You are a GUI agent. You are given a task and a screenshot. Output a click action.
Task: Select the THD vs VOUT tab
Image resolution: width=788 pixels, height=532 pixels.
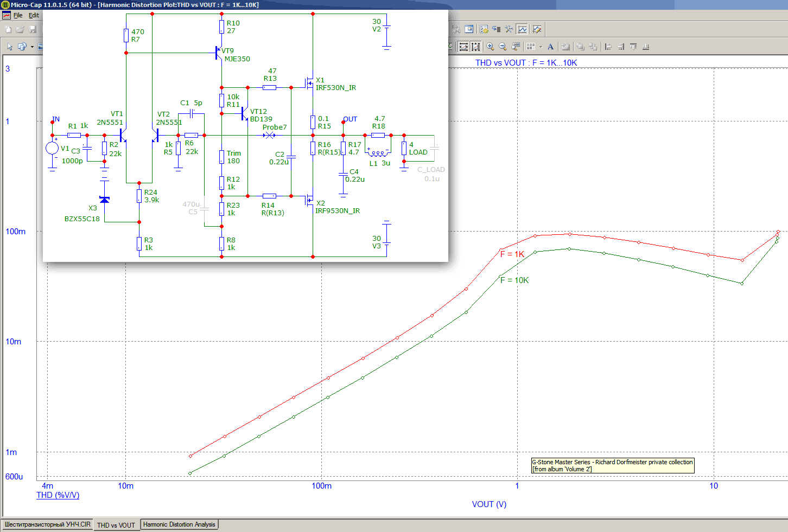(x=116, y=525)
